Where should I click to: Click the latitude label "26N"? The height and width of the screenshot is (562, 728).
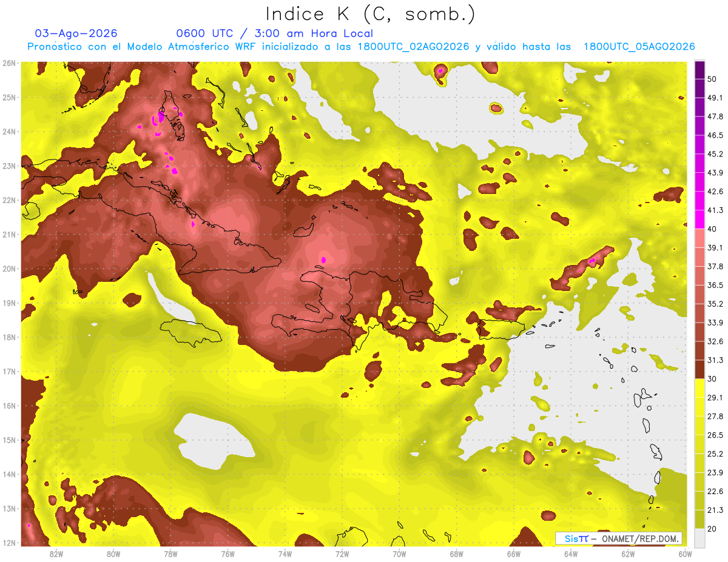[9, 63]
